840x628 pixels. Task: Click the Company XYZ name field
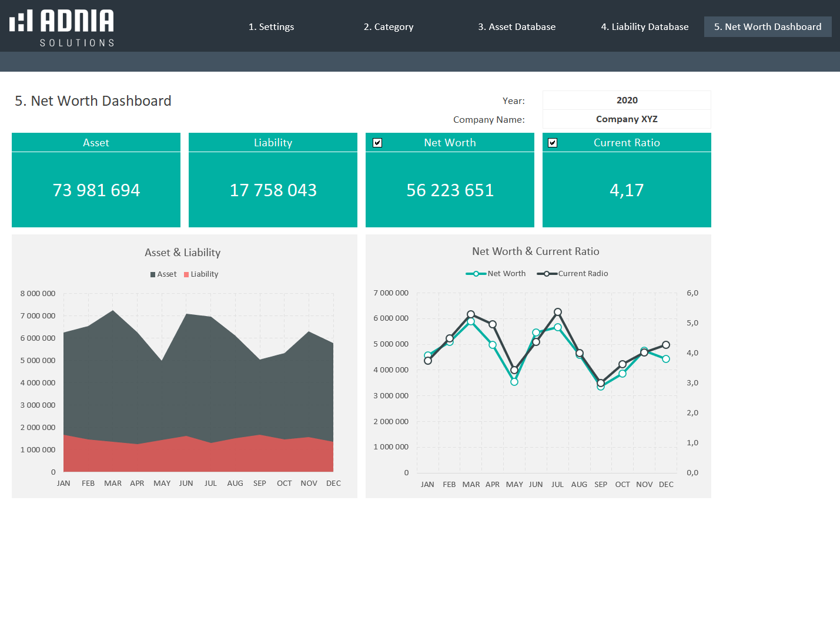tap(627, 119)
